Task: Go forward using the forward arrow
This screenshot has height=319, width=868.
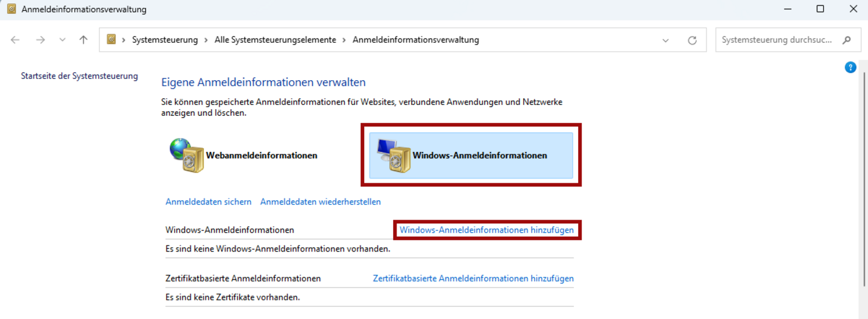Action: coord(40,40)
